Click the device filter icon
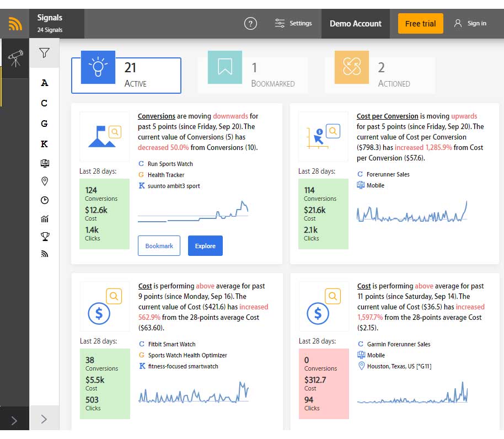The height and width of the screenshot is (439, 504). pos(45,163)
